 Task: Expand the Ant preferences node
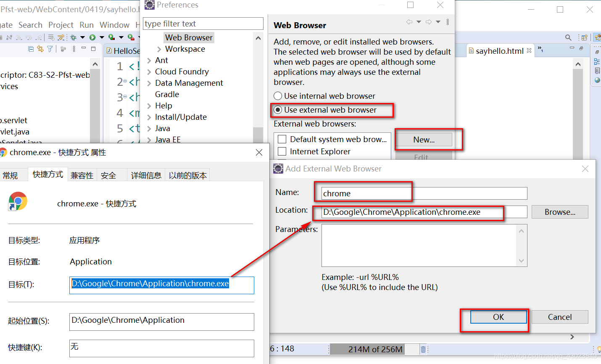coord(149,61)
